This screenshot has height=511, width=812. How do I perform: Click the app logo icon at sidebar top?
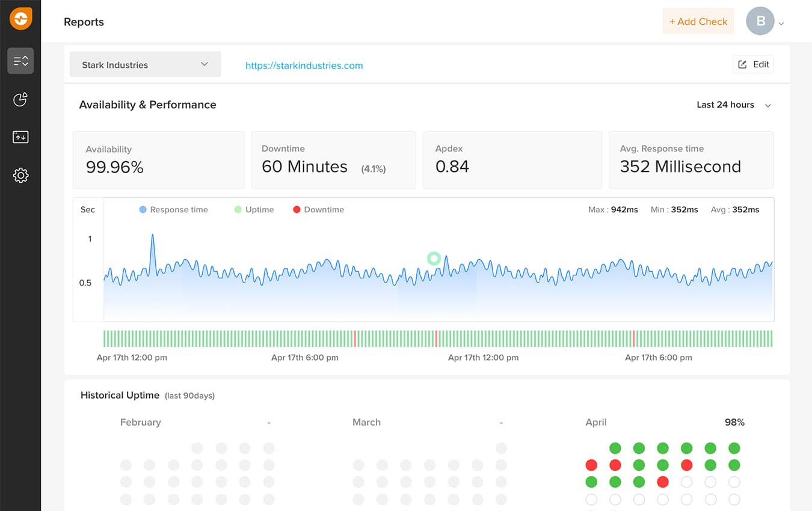coord(20,19)
